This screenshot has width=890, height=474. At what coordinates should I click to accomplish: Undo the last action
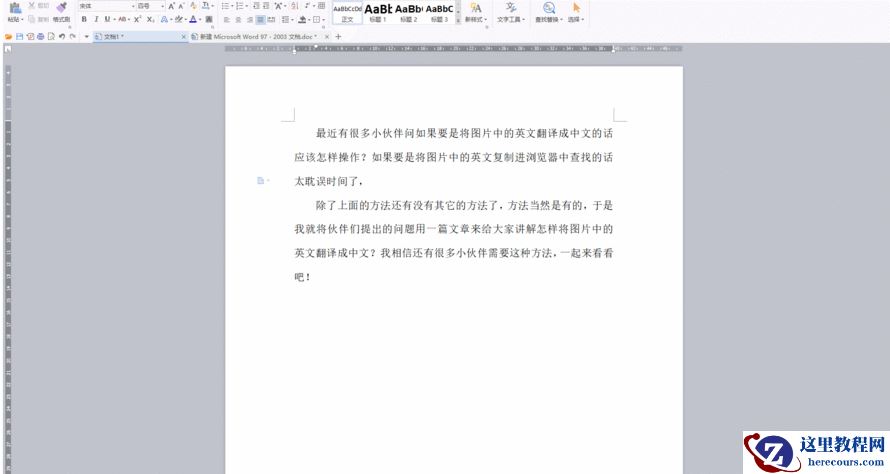[x=62, y=36]
